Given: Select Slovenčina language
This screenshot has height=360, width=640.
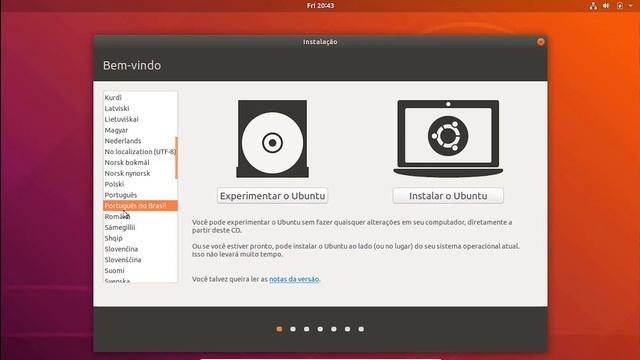Looking at the screenshot, I should [x=140, y=249].
